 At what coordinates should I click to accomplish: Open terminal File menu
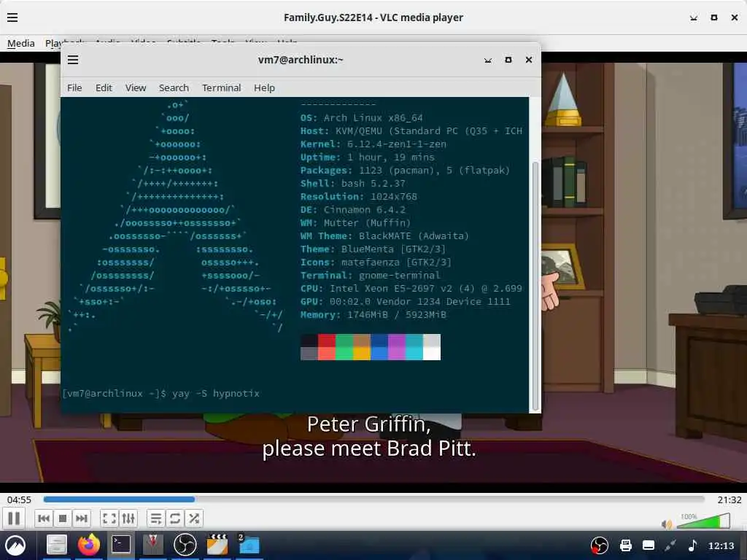pos(74,87)
